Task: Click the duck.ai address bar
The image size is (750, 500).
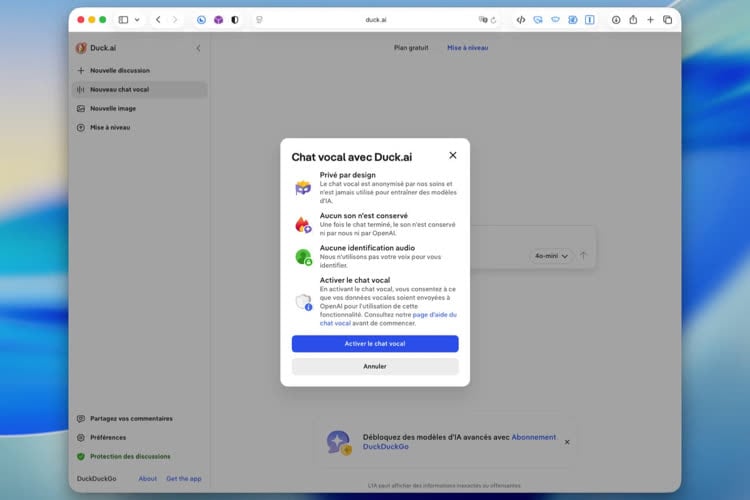Action: point(375,19)
